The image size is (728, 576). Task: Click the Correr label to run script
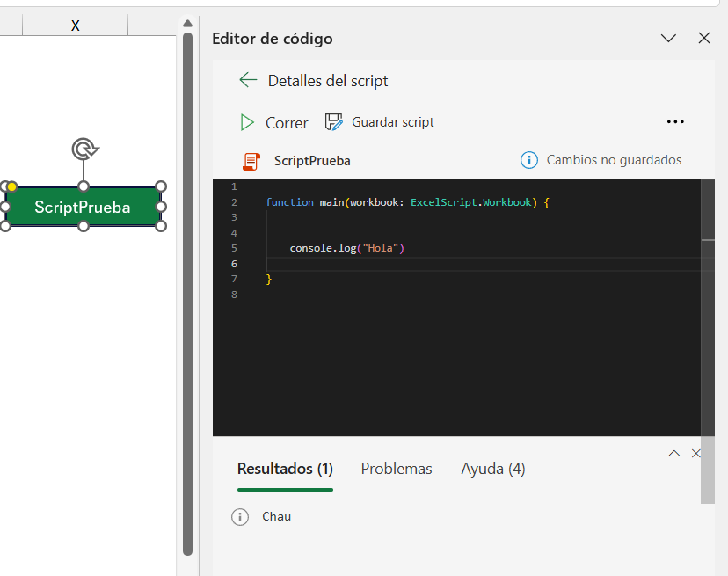pos(287,123)
